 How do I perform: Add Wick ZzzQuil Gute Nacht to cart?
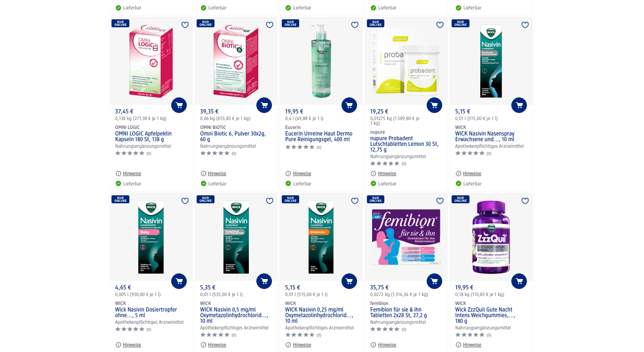519,281
